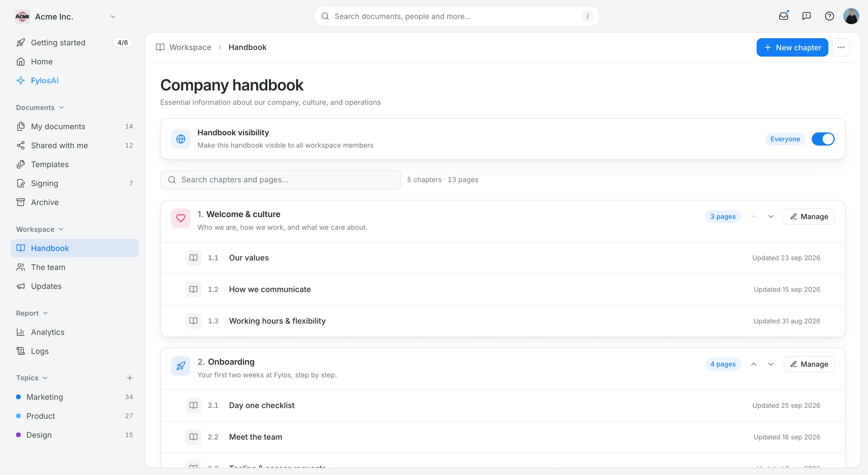This screenshot has width=868, height=475.
Task: Click Workspace in the breadcrumb
Action: pyautogui.click(x=190, y=47)
